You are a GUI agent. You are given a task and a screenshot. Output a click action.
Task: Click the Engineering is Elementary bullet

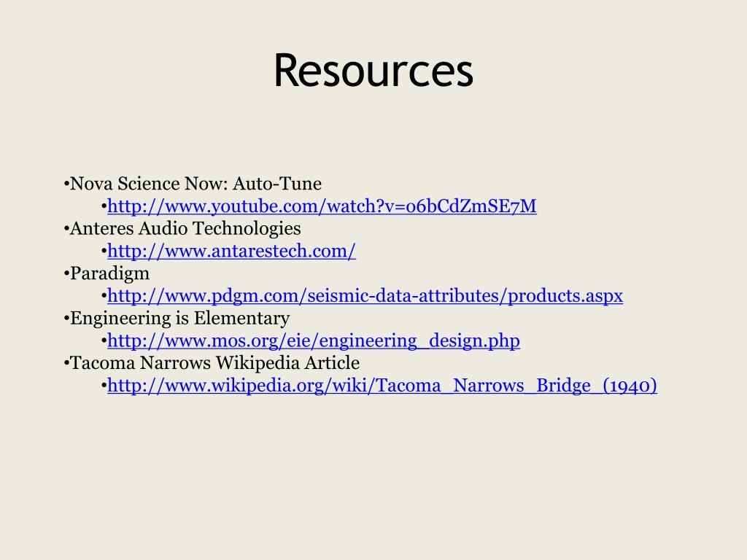[179, 319]
